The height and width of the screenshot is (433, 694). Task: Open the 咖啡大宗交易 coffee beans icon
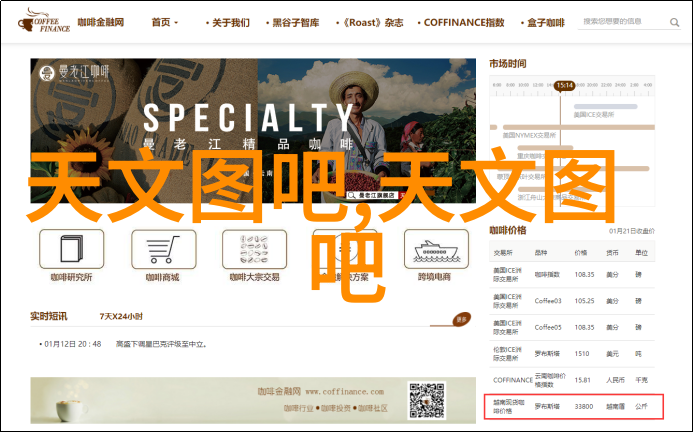coord(254,249)
